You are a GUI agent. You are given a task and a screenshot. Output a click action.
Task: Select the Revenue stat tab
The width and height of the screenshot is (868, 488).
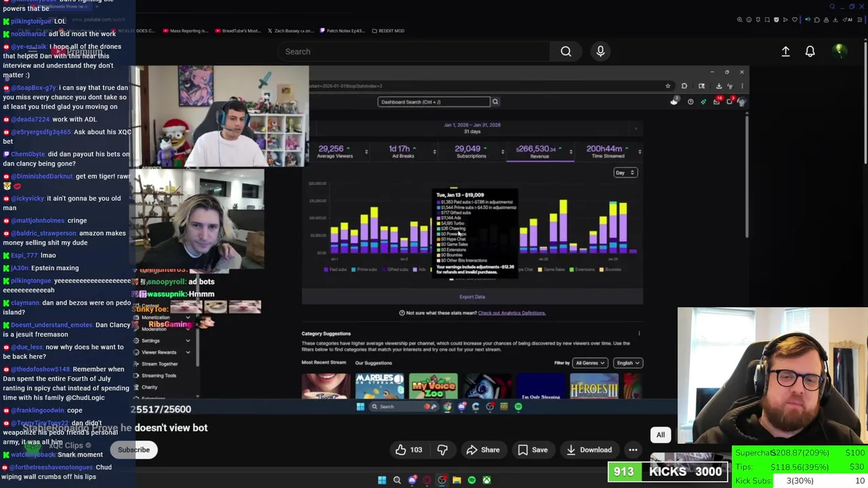tap(540, 152)
